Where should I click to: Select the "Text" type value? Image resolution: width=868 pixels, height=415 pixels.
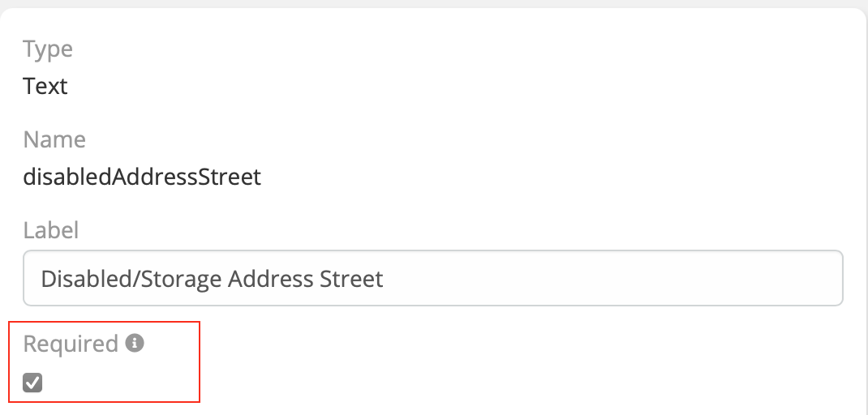(x=45, y=86)
